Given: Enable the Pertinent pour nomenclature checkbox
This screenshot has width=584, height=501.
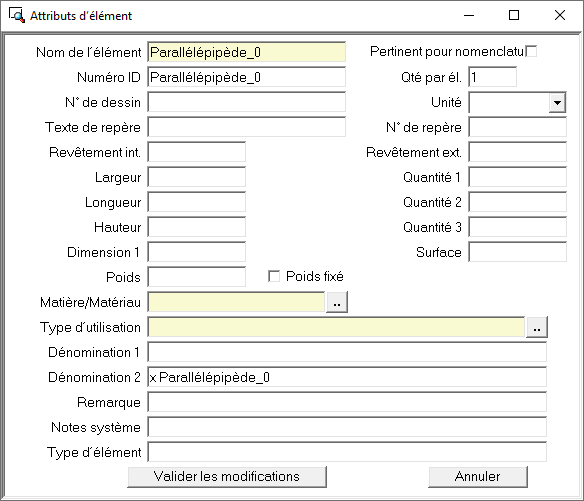Looking at the screenshot, I should click(x=531, y=51).
